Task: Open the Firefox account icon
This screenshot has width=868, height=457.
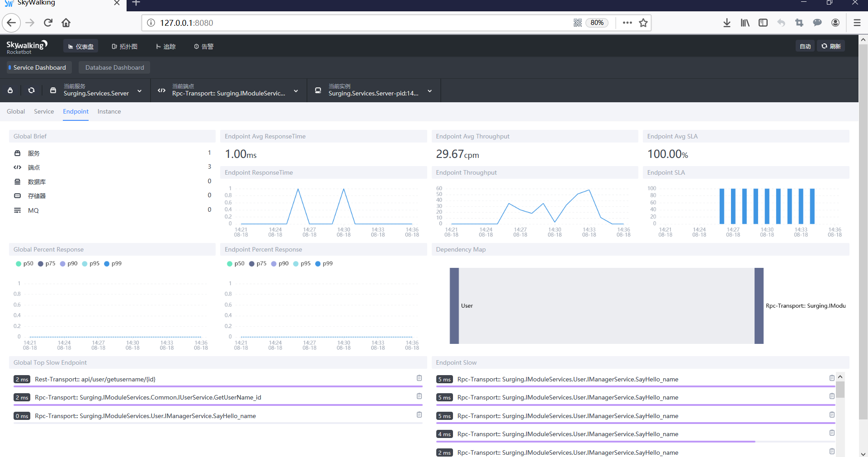Action: click(x=835, y=23)
